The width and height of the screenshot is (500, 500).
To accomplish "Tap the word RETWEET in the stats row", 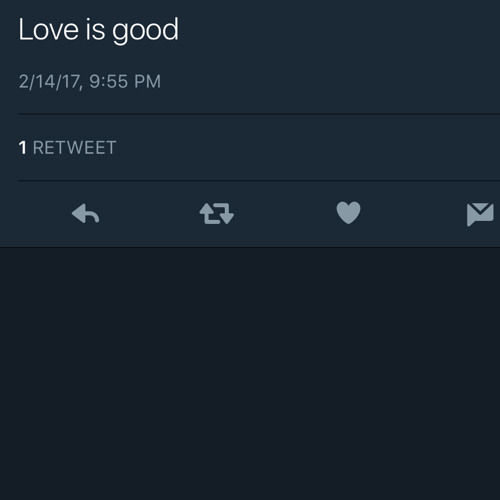I will (75, 147).
